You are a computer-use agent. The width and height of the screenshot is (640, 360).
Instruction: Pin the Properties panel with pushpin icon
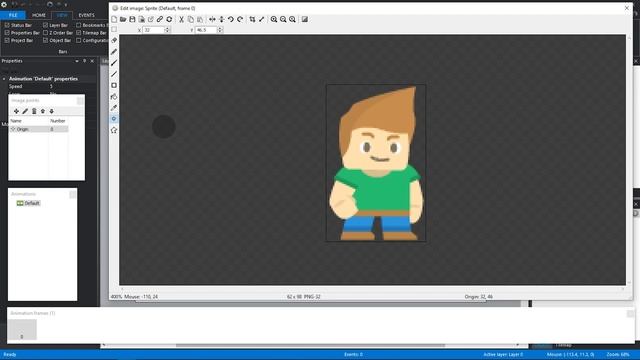[x=84, y=61]
